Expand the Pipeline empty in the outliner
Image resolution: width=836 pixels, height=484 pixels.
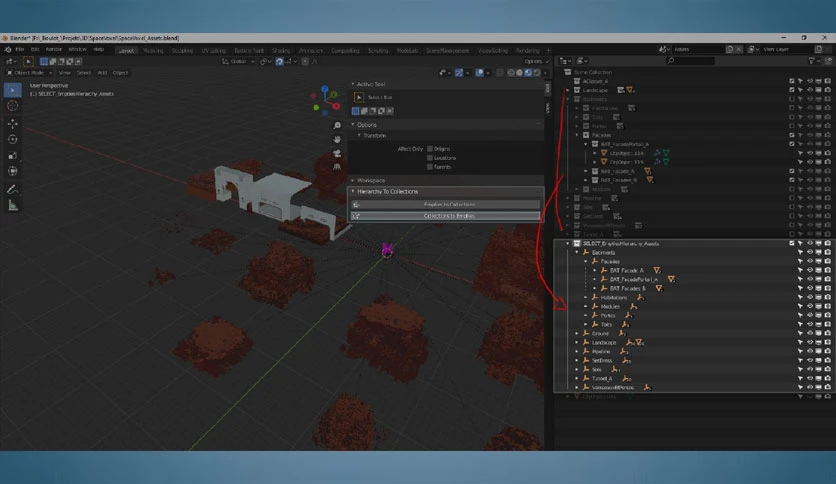(577, 352)
